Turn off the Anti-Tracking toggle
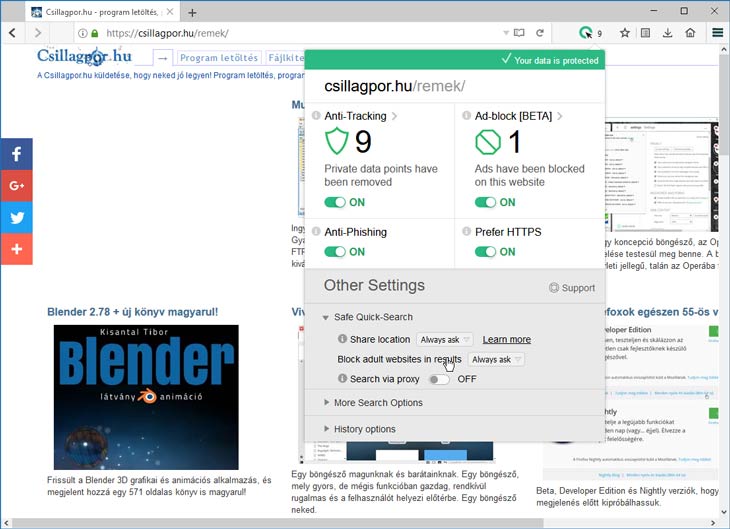This screenshot has width=730, height=529. pos(335,202)
